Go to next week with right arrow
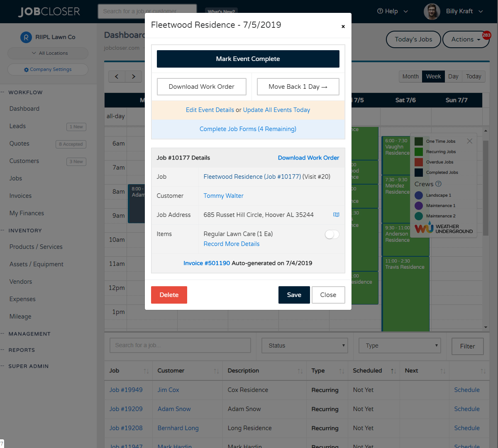498x448 pixels. tap(133, 76)
